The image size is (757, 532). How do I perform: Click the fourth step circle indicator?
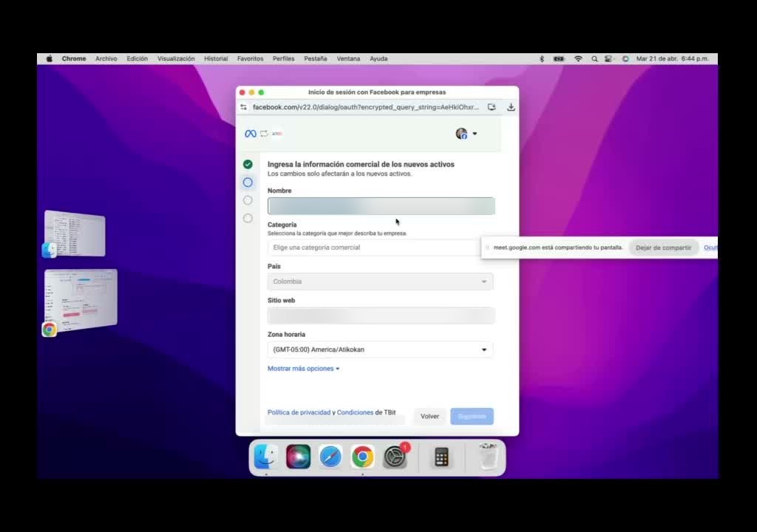pos(248,218)
